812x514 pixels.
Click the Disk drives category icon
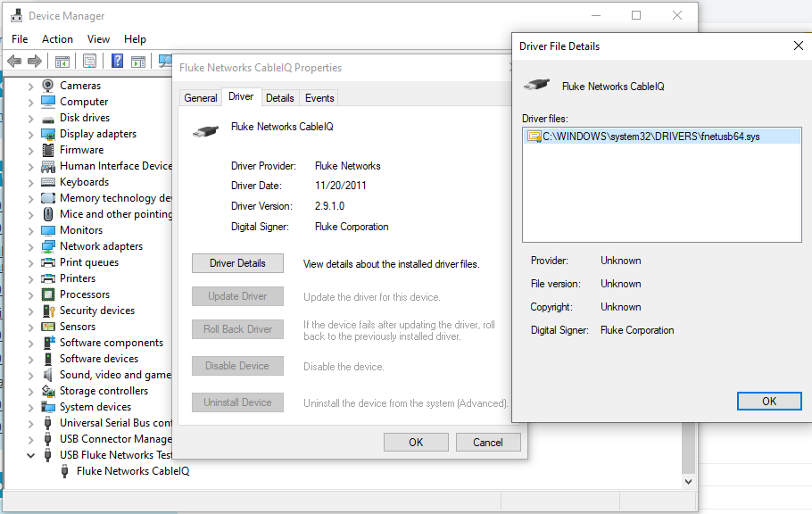pos(48,119)
